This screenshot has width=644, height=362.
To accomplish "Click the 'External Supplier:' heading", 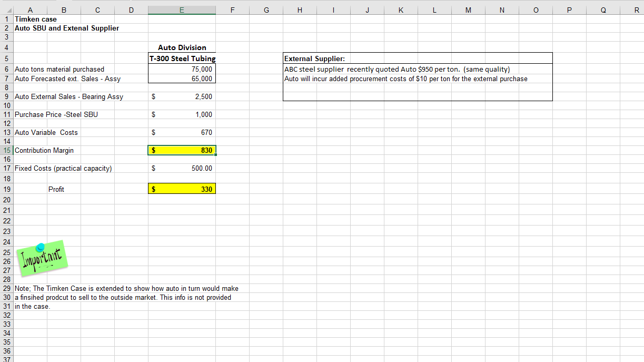I will tap(314, 58).
